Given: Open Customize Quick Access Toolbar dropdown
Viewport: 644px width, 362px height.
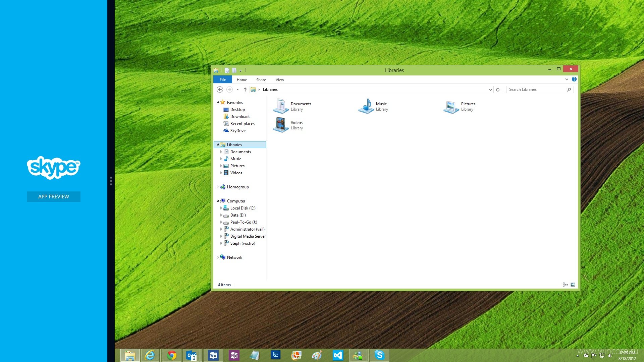Looking at the screenshot, I should point(241,70).
